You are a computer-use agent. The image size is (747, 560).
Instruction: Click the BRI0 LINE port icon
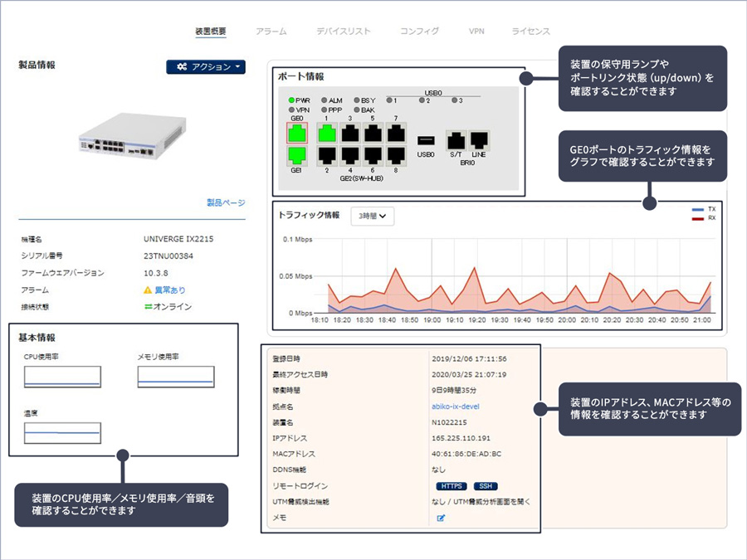479,140
